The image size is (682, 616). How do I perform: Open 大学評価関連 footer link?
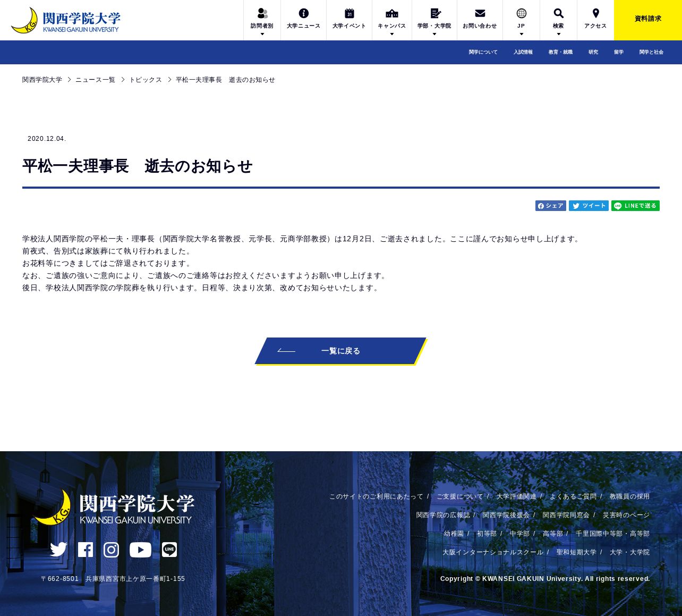coord(516,496)
